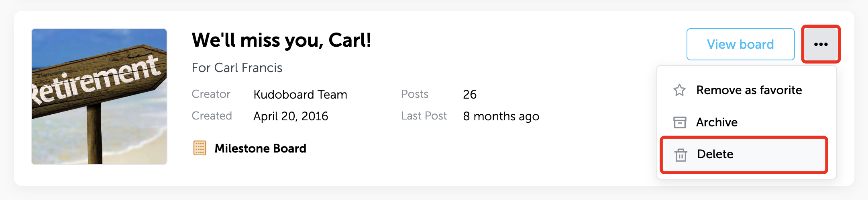Click the Posts field label

point(415,94)
